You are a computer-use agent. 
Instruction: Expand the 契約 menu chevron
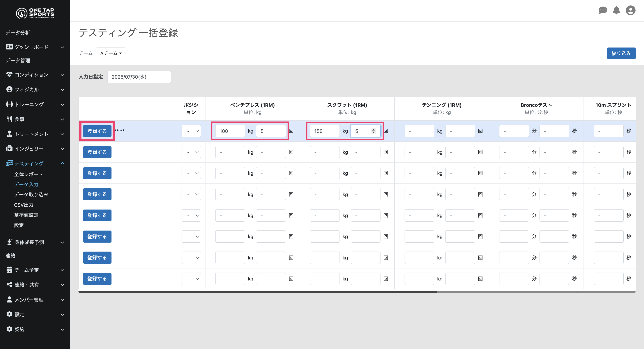(x=62, y=329)
